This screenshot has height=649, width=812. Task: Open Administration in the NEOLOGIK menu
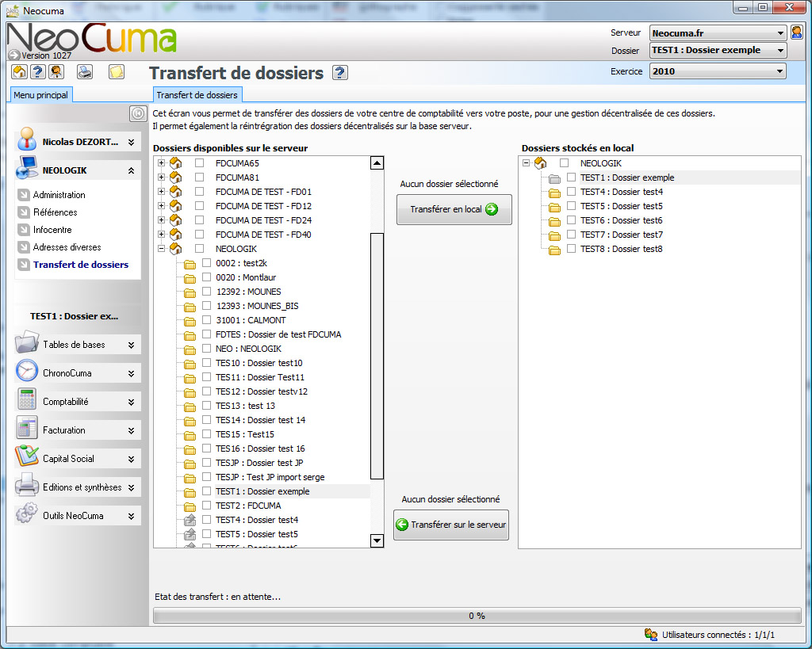coord(59,195)
